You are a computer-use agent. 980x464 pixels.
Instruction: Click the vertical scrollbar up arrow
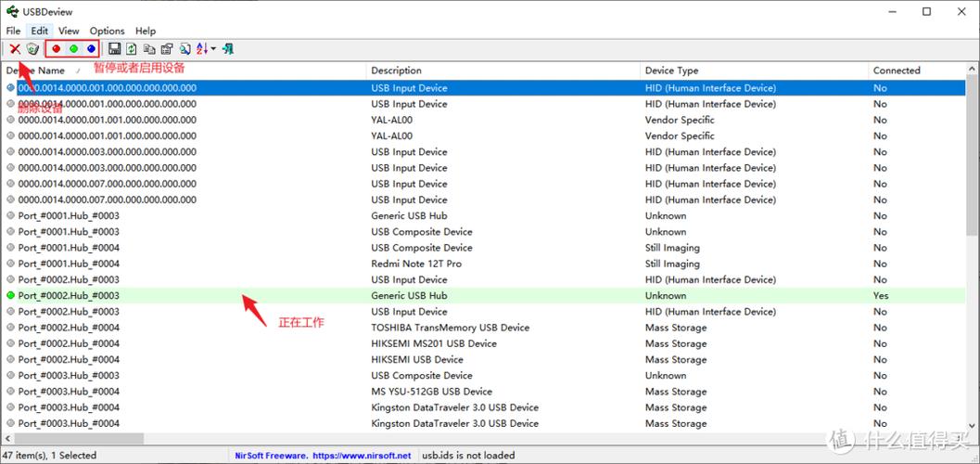coord(973,69)
